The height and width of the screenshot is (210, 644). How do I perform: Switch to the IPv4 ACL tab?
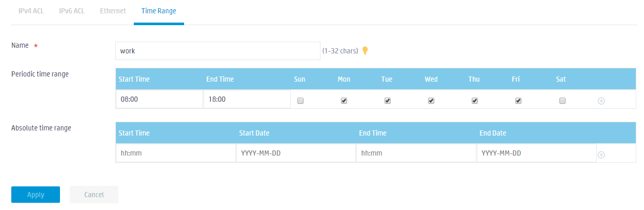pos(31,10)
